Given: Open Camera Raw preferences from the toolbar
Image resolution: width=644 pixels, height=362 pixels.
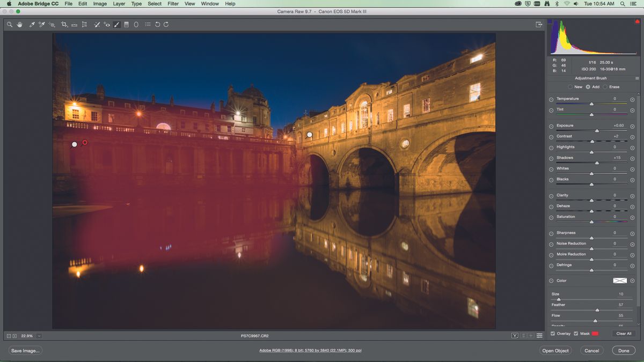Looking at the screenshot, I should tap(148, 24).
